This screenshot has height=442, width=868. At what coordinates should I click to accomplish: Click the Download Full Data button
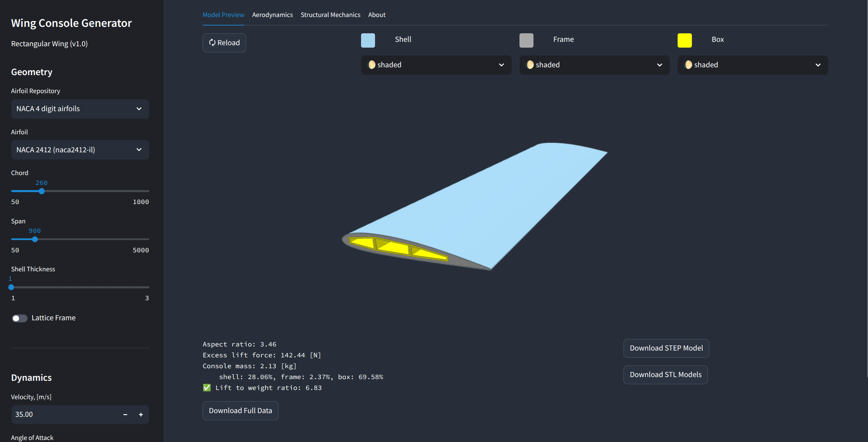[240, 410]
